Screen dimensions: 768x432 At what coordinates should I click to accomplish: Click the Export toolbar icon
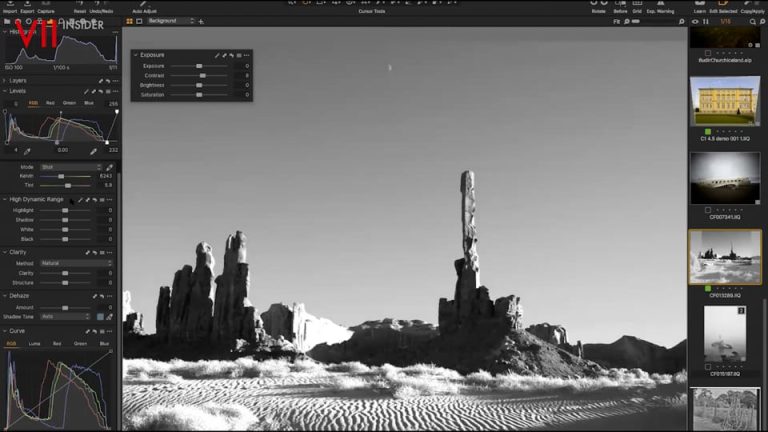point(27,4)
